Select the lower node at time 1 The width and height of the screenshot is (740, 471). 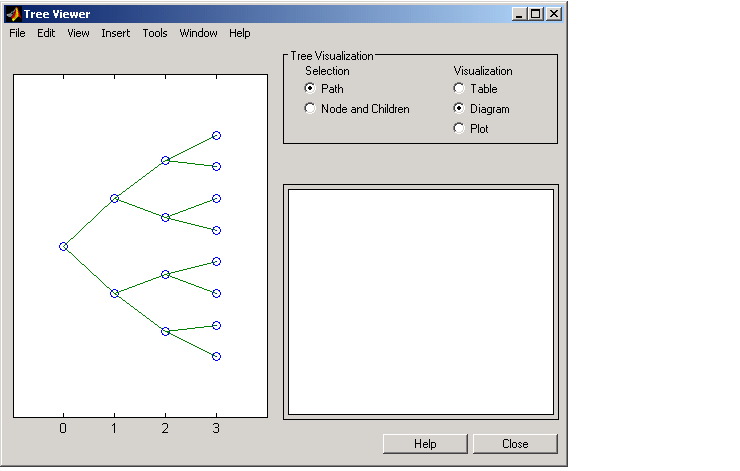[114, 294]
